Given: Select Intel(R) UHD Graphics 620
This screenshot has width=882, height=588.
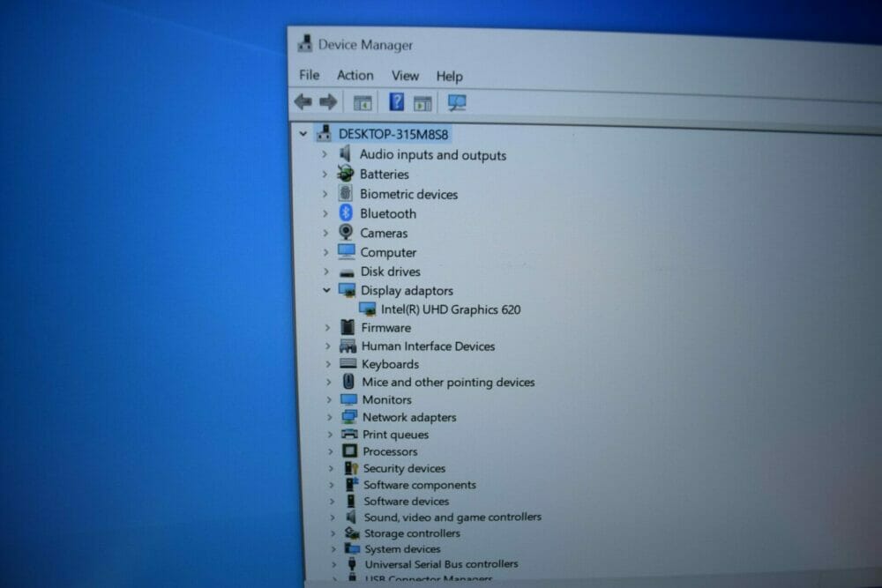Looking at the screenshot, I should pos(451,309).
